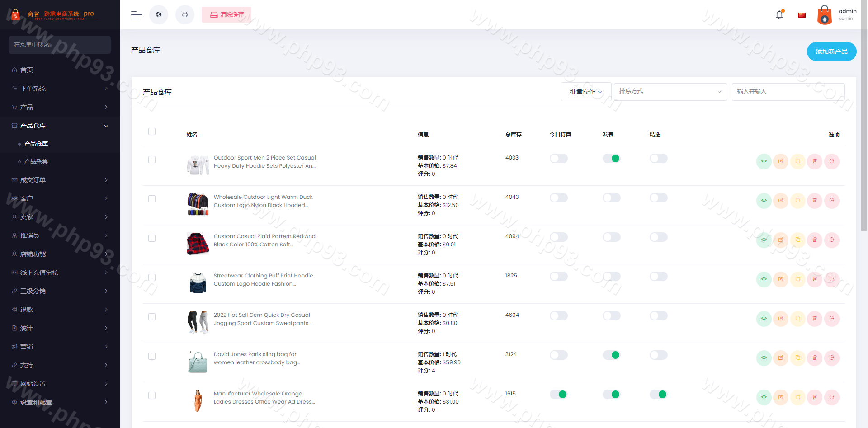The image size is (868, 428).
Task: Open the 排序方式 sort dropdown
Action: [670, 92]
